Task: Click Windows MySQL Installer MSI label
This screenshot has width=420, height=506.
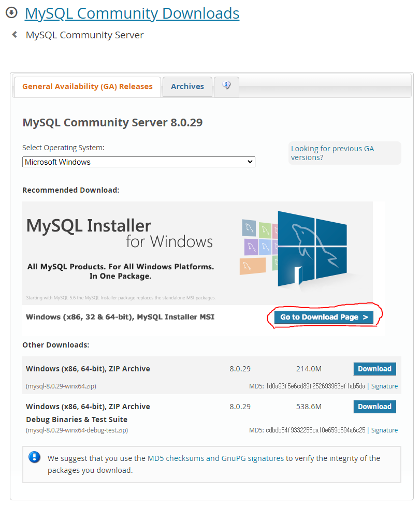Action: coord(120,317)
